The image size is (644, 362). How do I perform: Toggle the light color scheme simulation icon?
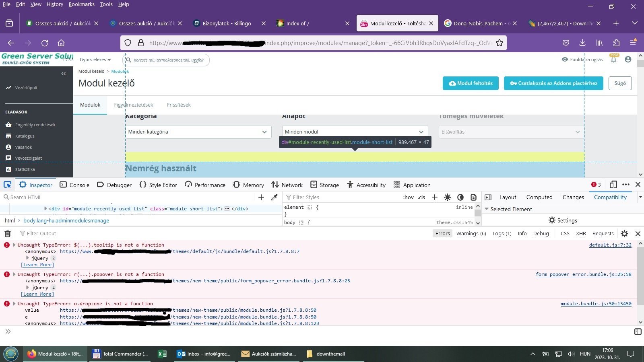point(448,197)
